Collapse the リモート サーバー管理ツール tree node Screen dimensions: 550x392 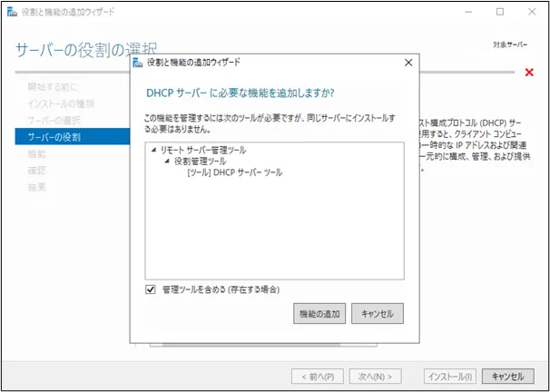click(154, 150)
